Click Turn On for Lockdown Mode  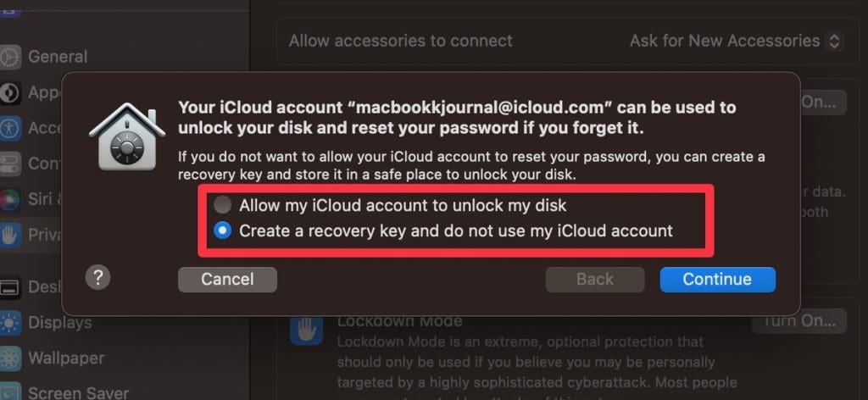[798, 321]
